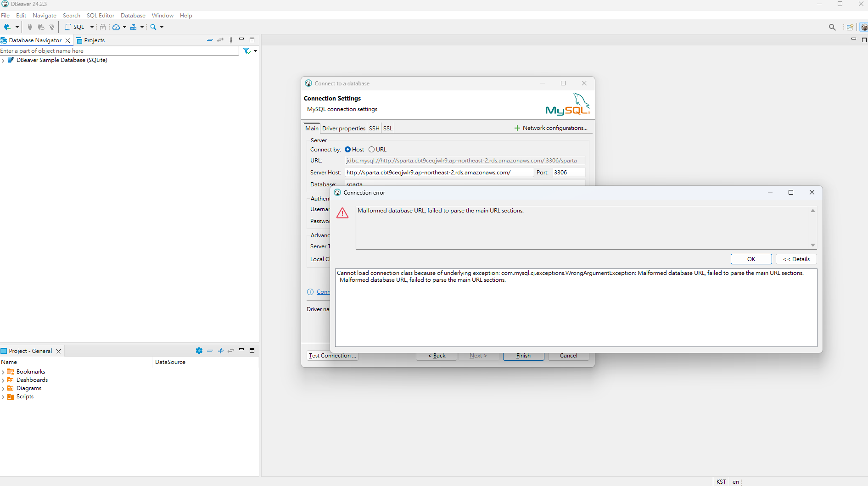Expand the Bookmarks folder

3,372
